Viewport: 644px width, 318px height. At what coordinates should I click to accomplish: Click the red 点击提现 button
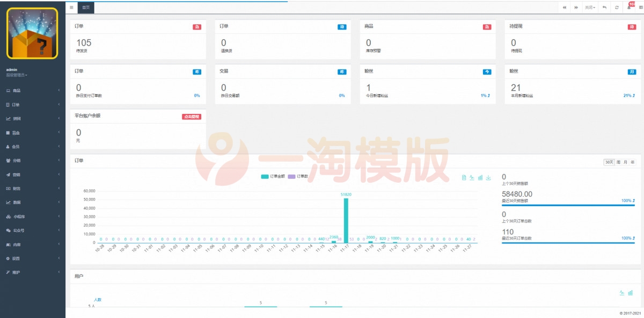pyautogui.click(x=191, y=116)
